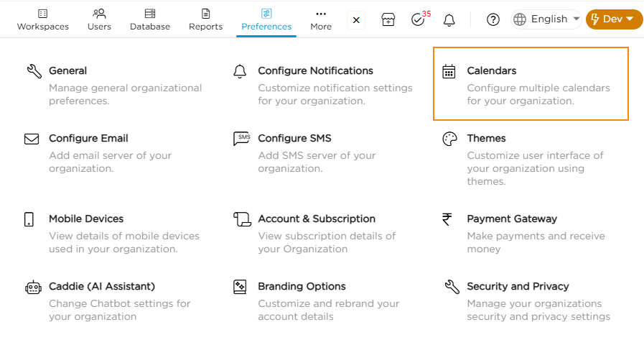Viewport: 644px width, 340px height.
Task: Click the Configure SMS icon
Action: pyautogui.click(x=241, y=139)
